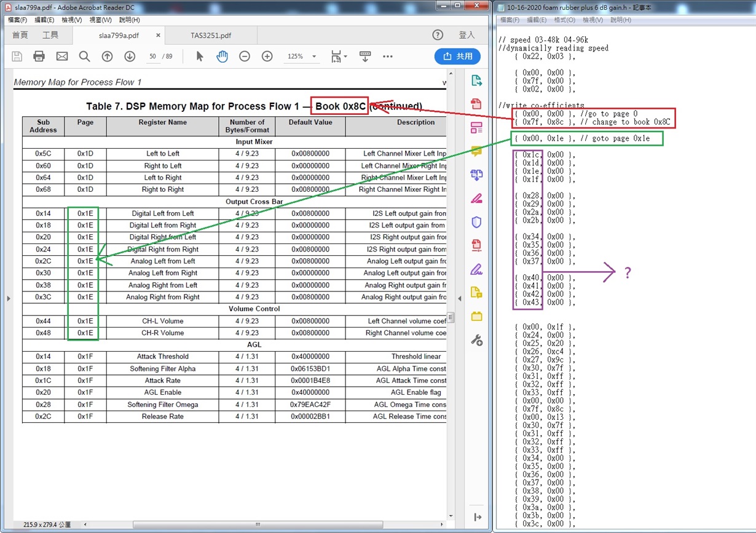Click the 'Attack Threshold' table cell
Image resolution: width=756 pixels, height=533 pixels.
(x=163, y=357)
